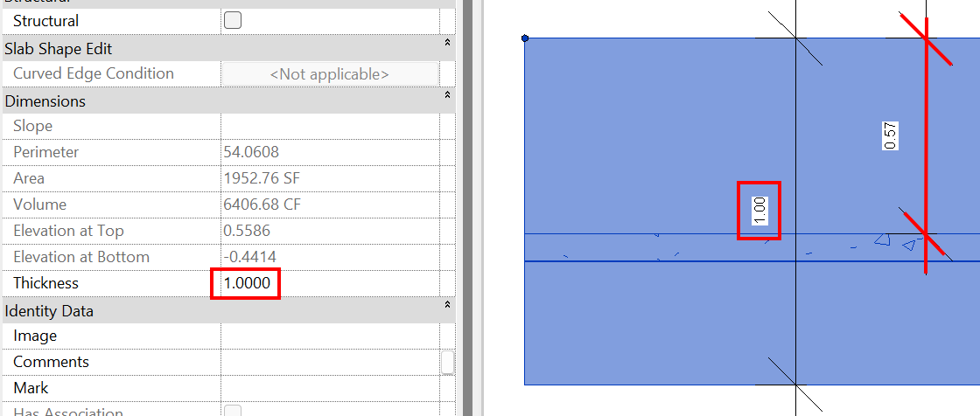Collapse the Dimensions section

point(447,95)
